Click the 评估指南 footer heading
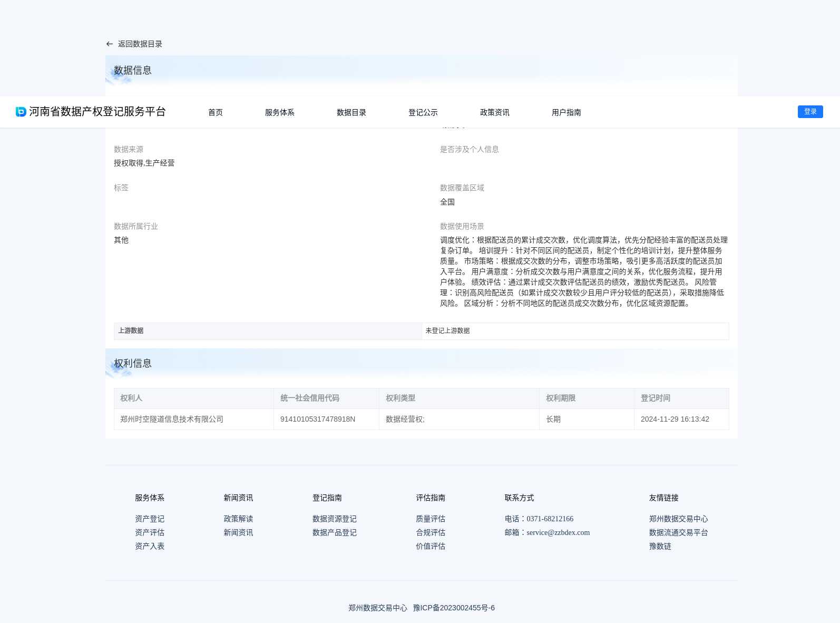This screenshot has width=840, height=623. (431, 498)
